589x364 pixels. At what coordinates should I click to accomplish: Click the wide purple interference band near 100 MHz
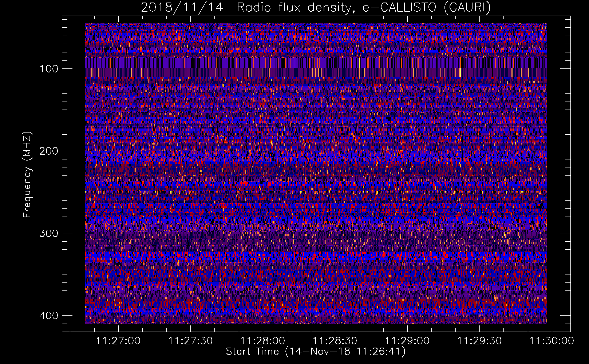(x=316, y=67)
